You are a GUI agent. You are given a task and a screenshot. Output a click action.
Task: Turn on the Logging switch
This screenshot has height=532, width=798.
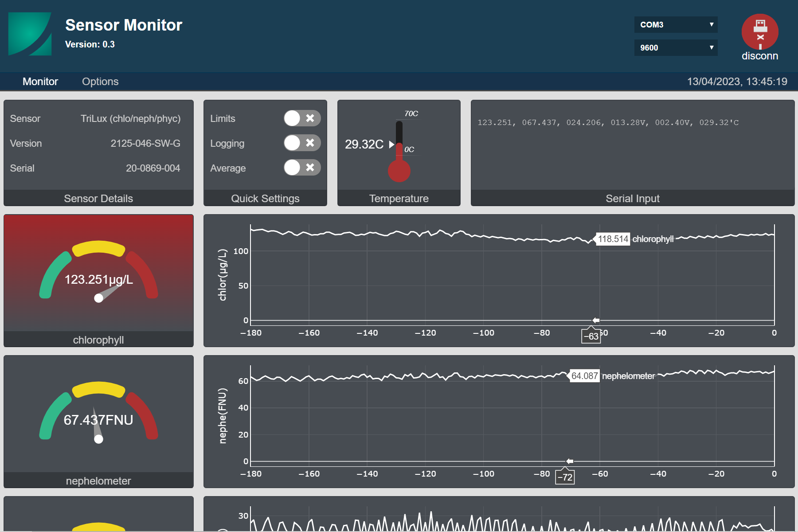pos(302,143)
